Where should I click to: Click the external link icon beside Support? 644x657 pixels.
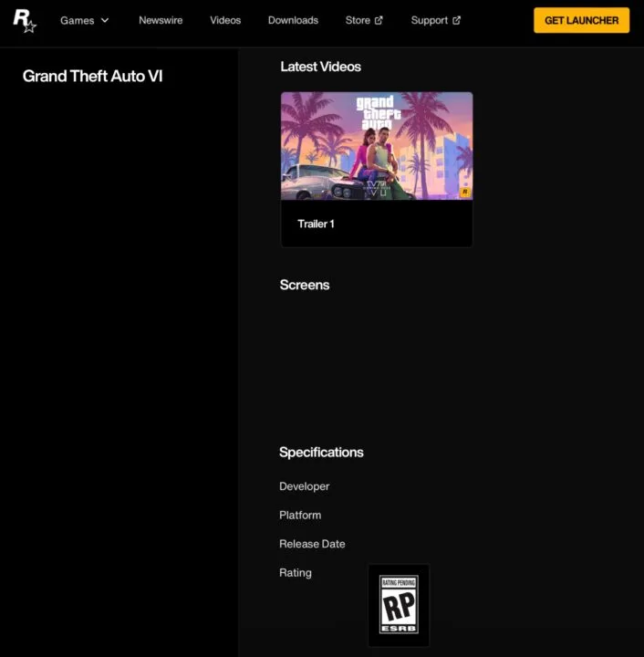point(456,20)
